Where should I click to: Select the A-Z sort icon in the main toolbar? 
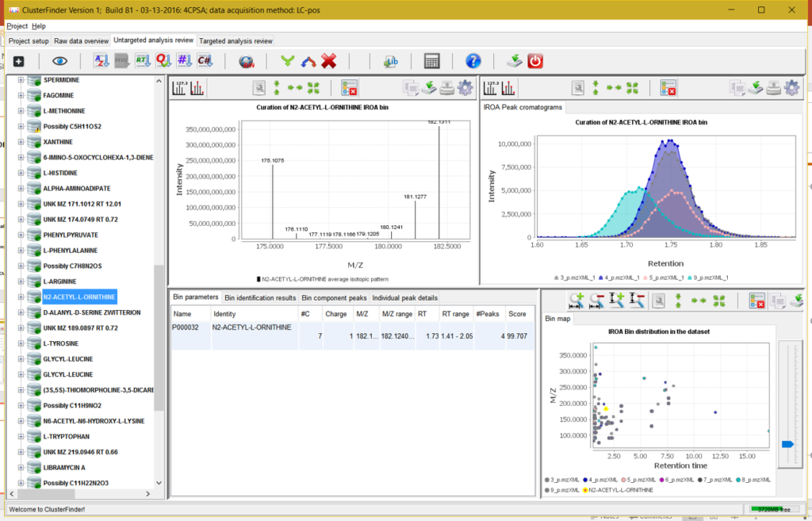(x=100, y=61)
